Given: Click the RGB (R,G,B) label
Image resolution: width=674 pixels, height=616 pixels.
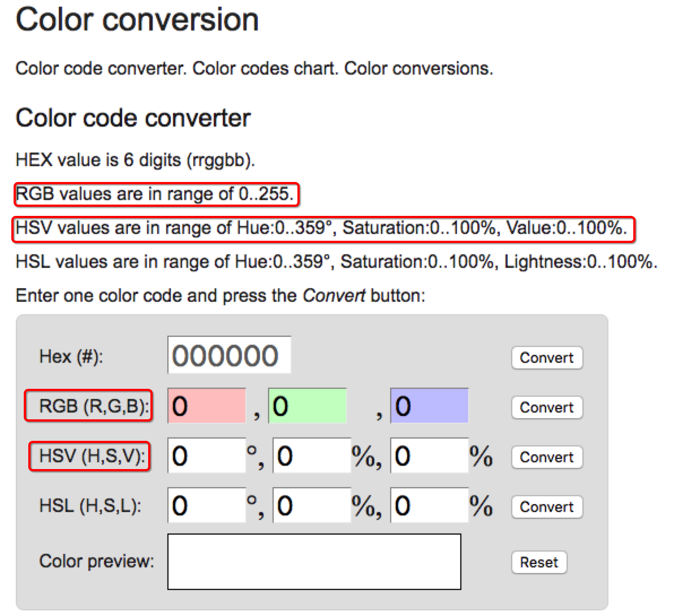Looking at the screenshot, I should point(94,406).
